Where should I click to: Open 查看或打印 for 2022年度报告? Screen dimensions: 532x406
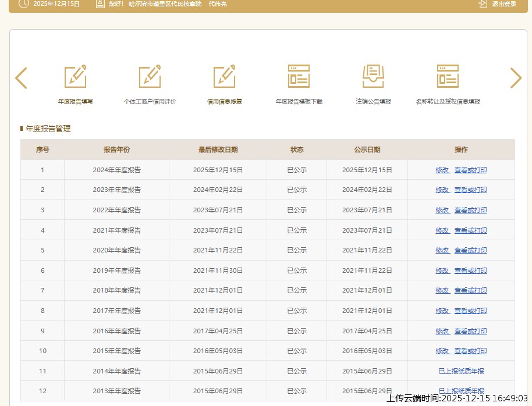pyautogui.click(x=470, y=211)
